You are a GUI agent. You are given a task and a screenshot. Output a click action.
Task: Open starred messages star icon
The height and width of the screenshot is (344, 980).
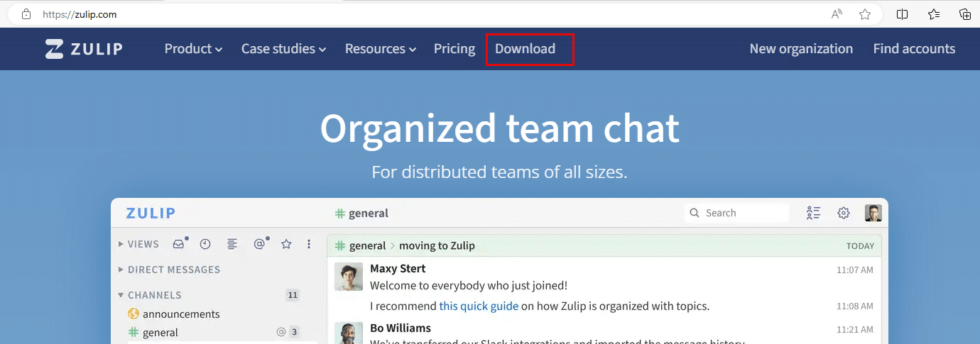coord(286,244)
